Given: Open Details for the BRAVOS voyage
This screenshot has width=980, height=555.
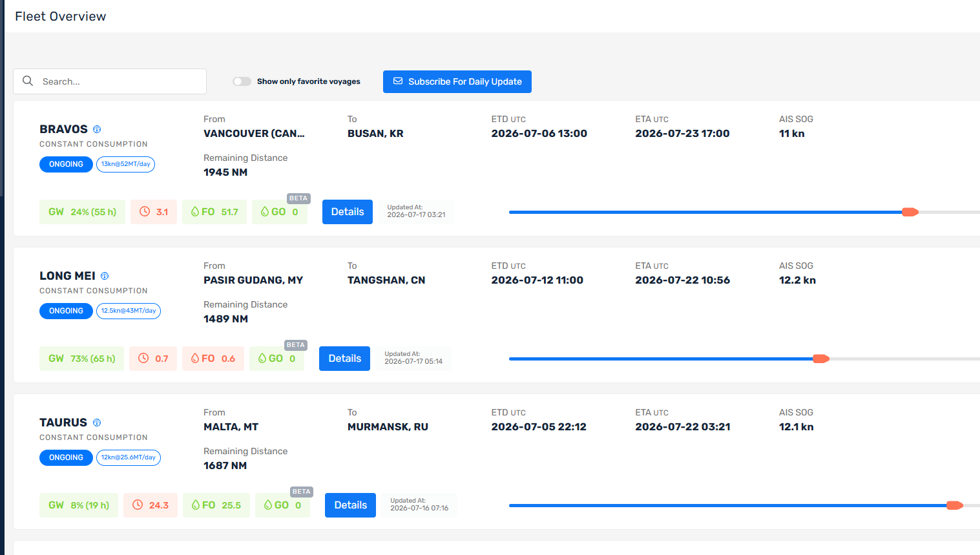Looking at the screenshot, I should tap(348, 212).
